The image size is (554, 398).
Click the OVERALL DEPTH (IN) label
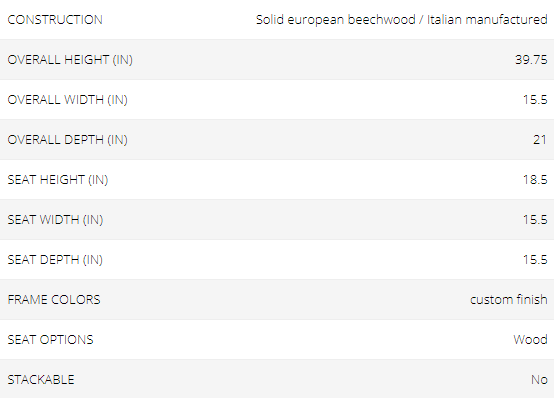(67, 140)
